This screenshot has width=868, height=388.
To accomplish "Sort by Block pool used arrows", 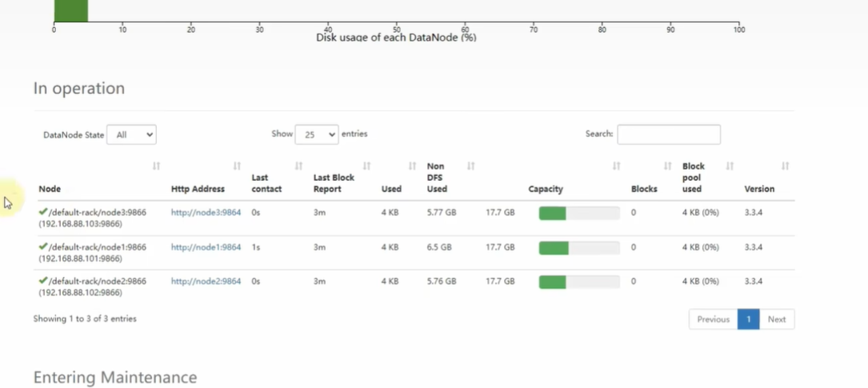I will point(730,166).
